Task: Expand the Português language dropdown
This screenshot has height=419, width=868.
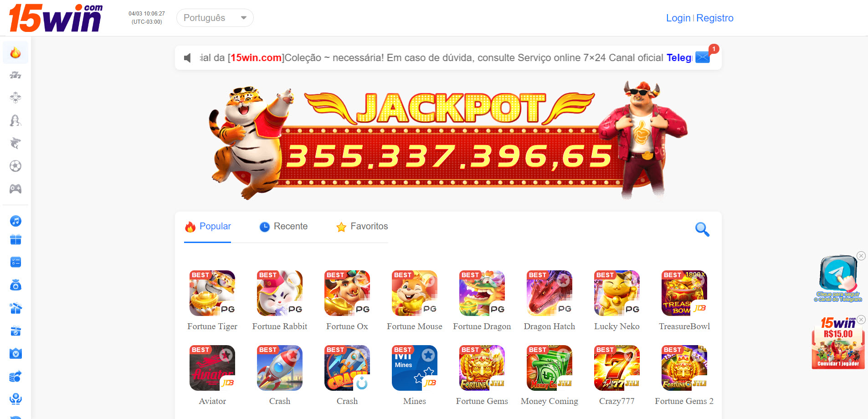Action: point(215,18)
